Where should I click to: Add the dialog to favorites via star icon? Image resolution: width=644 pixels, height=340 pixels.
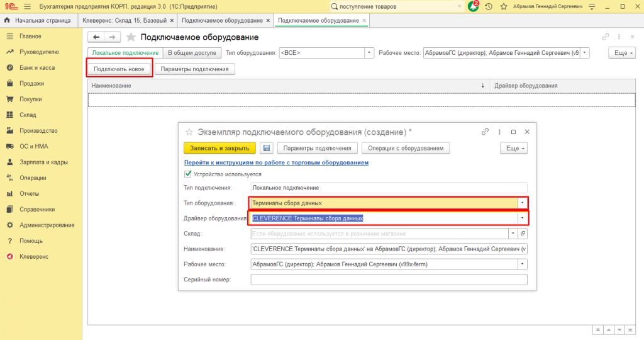click(x=188, y=132)
